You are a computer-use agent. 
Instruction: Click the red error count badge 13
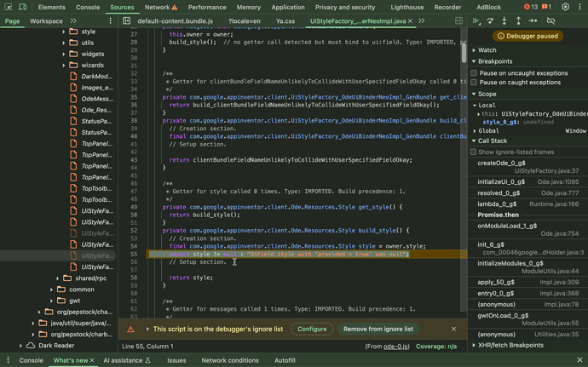tap(531, 7)
